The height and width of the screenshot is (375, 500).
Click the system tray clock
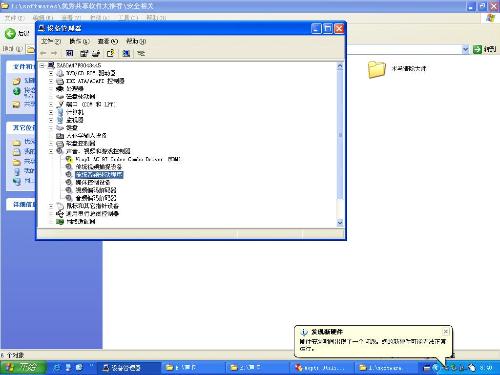point(486,368)
